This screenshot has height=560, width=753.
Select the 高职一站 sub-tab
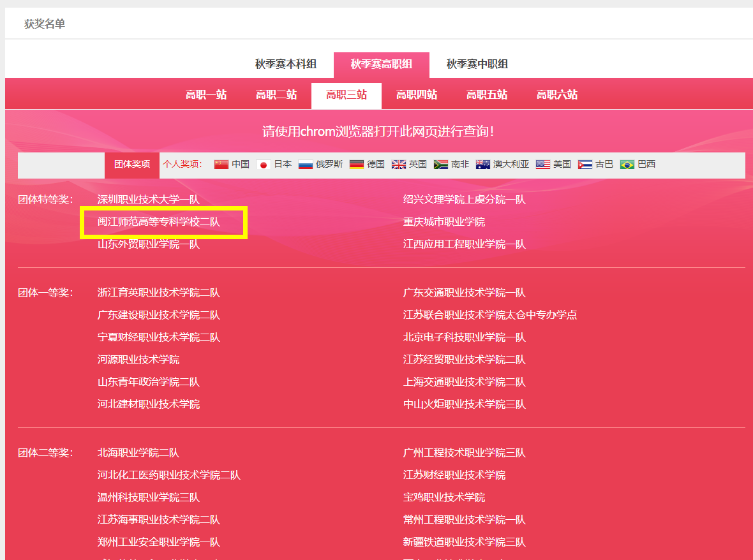(206, 95)
